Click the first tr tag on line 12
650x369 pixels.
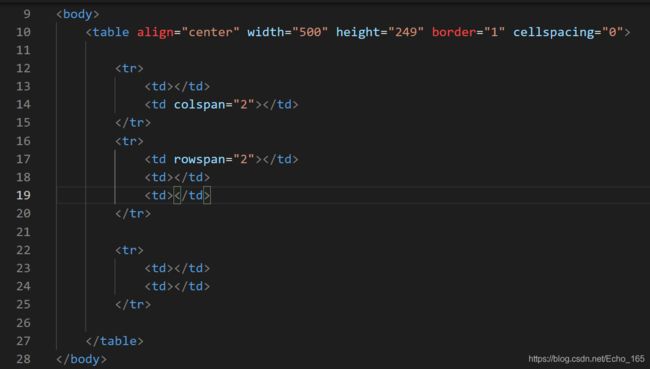(129, 68)
